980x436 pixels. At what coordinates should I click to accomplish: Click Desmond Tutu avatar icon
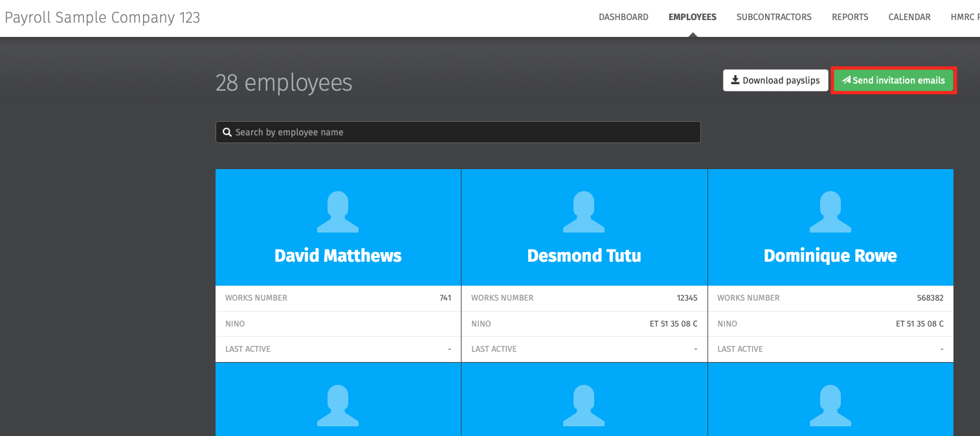point(584,212)
